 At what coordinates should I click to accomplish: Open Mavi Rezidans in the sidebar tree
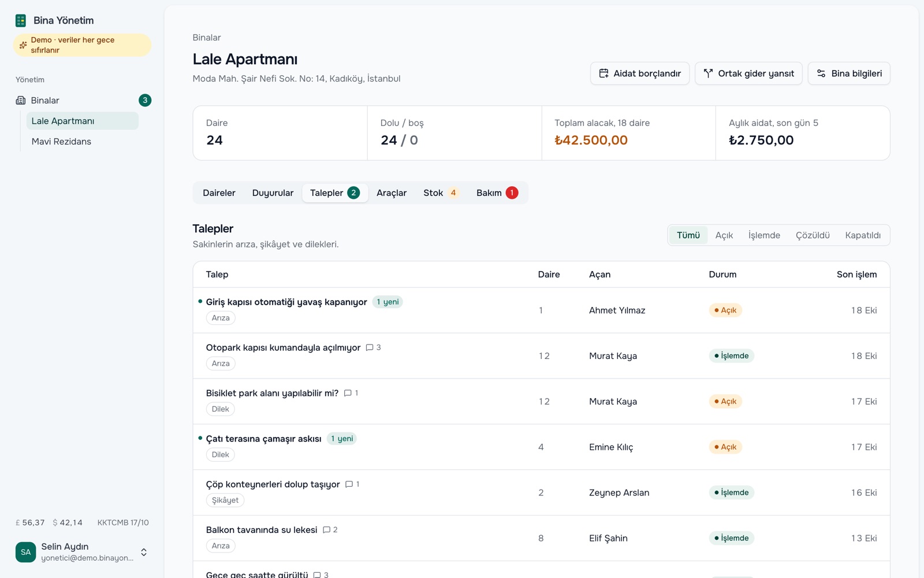[61, 142]
